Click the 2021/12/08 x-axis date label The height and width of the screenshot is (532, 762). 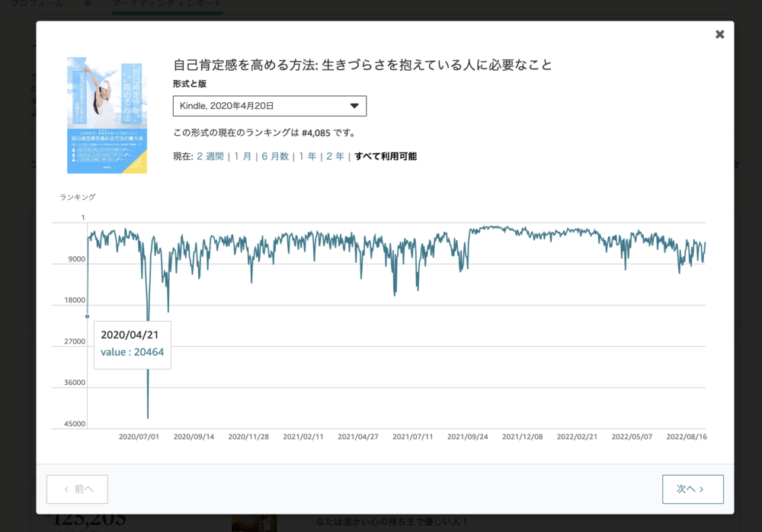click(523, 437)
